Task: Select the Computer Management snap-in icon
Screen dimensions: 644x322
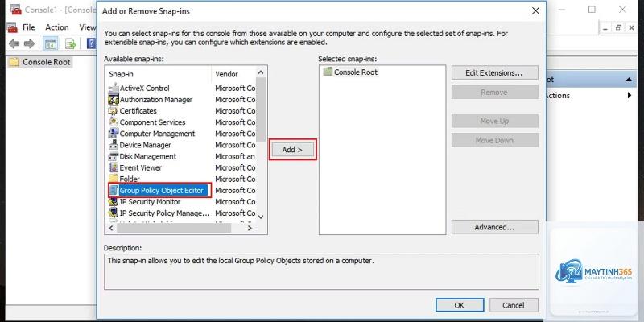Action: point(114,134)
